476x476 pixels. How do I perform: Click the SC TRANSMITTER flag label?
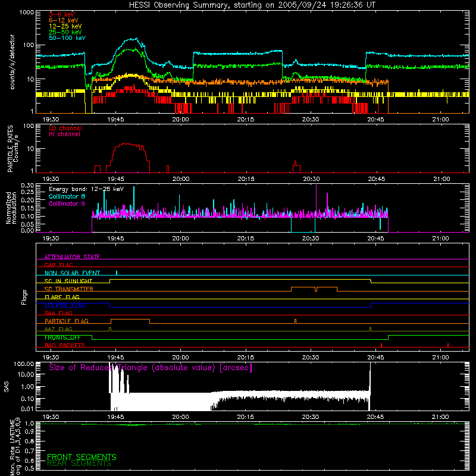click(68, 289)
